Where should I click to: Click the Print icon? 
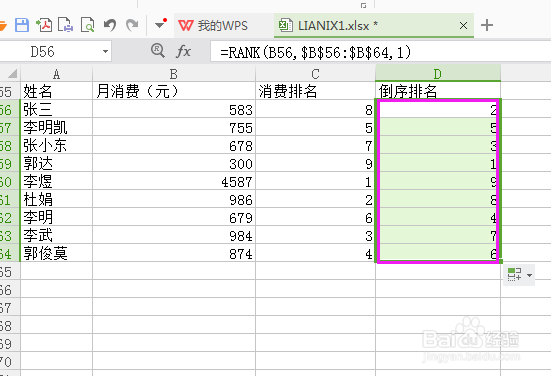66,25
